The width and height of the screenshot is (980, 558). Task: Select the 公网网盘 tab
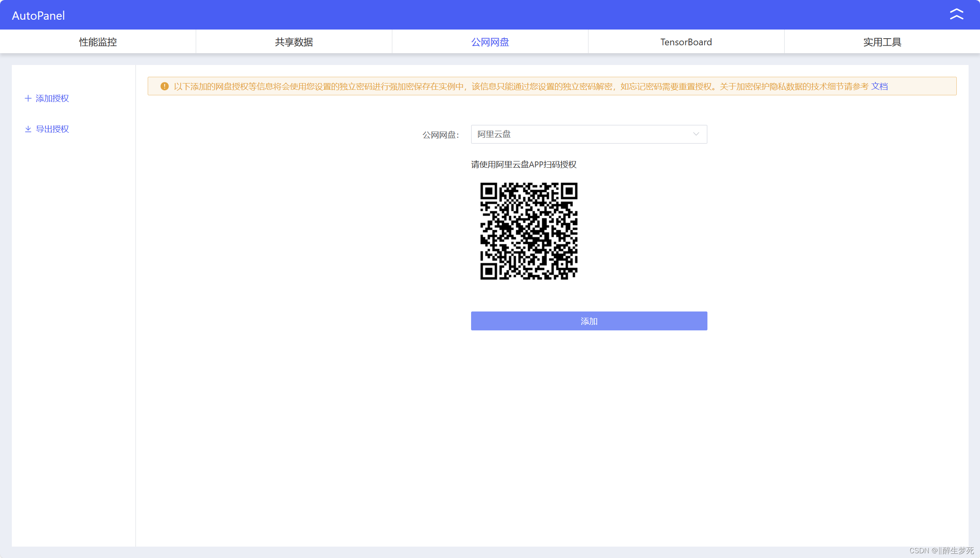click(x=490, y=42)
